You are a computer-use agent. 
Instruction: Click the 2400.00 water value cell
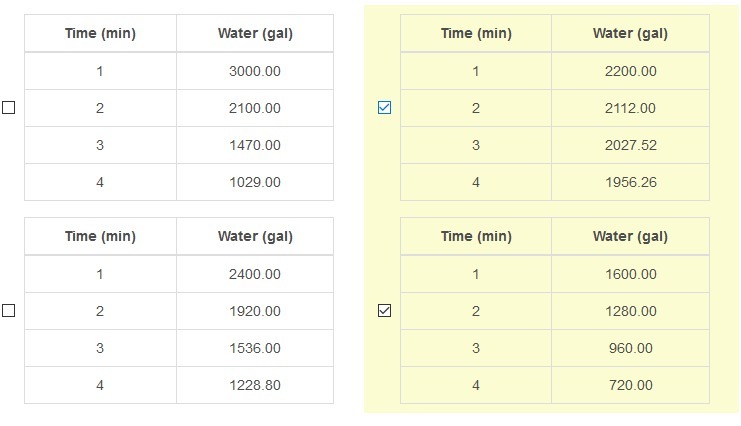[x=255, y=274]
